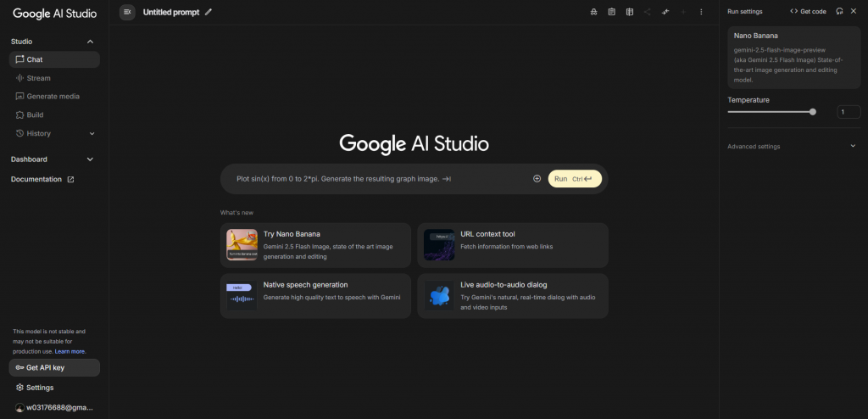Open Documentation external link
Screen dimensions: 868x419
pos(42,180)
